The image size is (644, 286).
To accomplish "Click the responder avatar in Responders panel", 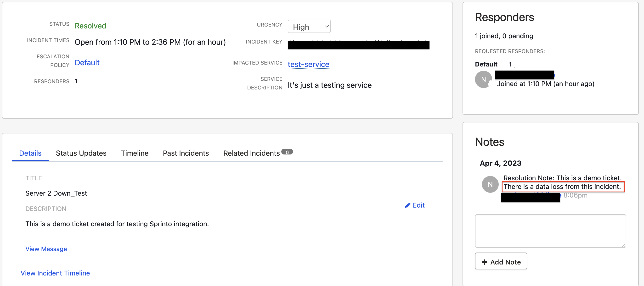I will pyautogui.click(x=483, y=79).
